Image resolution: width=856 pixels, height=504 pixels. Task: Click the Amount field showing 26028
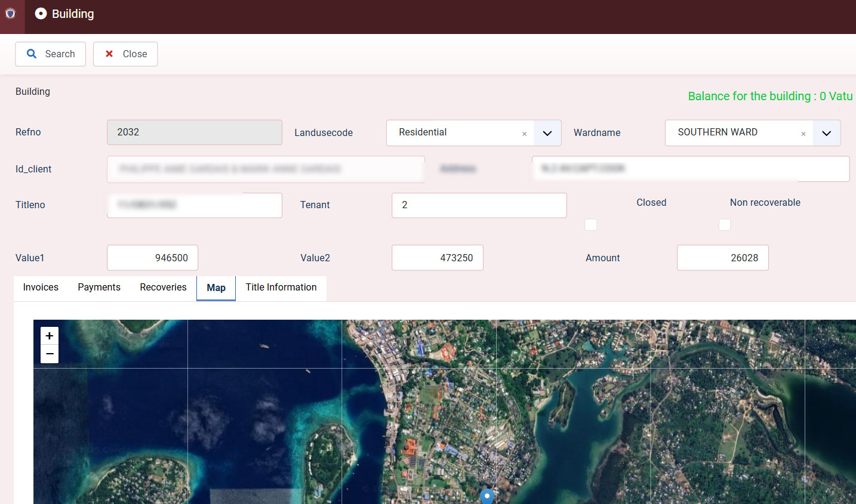[x=722, y=258]
